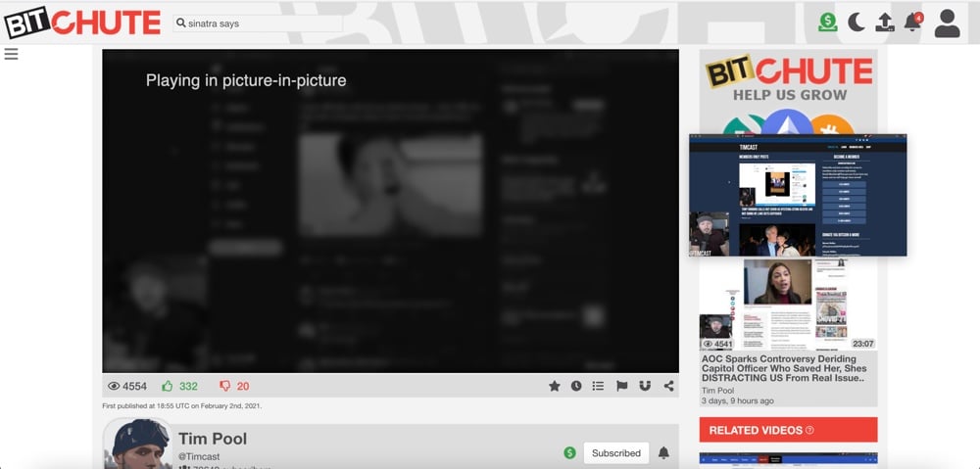Open the Tim Pool channel name link
Image resolution: width=980 pixels, height=469 pixels.
[213, 439]
